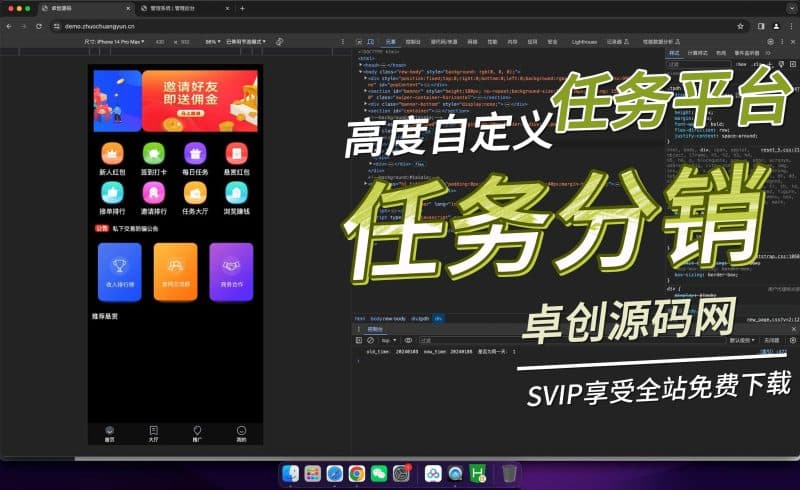This screenshot has height=490, width=800.
Task: Click the clear console icon
Action: 370,340
